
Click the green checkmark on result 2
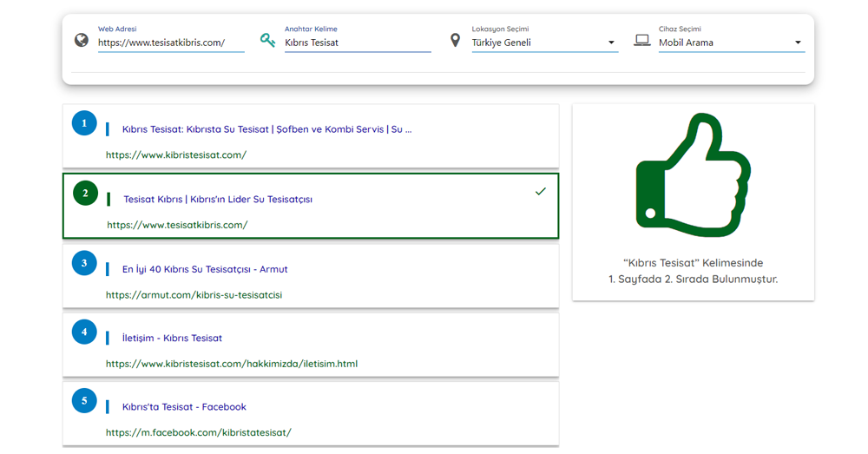[x=540, y=192]
